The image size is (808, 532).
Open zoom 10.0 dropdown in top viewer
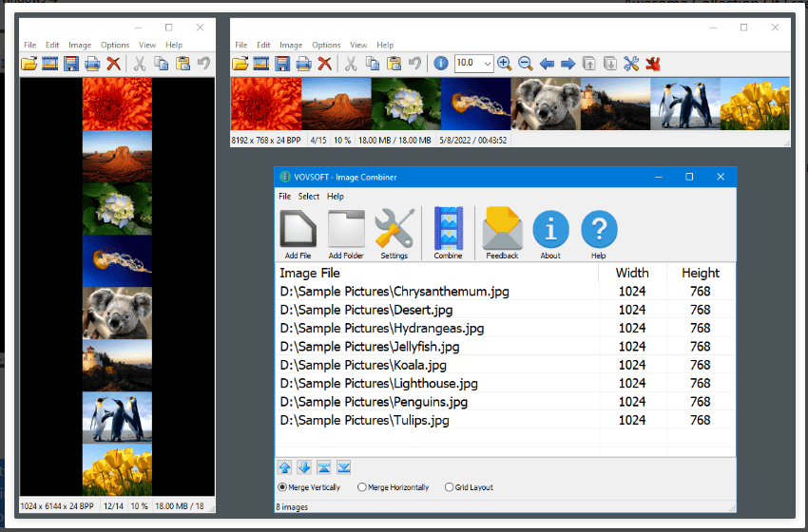[x=487, y=64]
